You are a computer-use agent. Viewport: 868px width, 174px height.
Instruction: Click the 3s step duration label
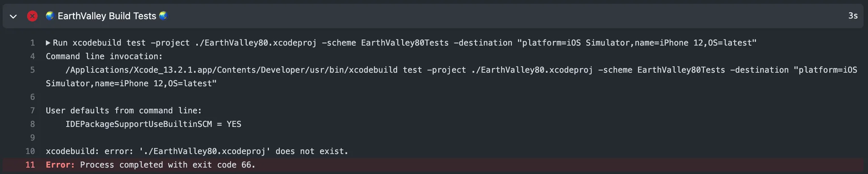point(853,16)
